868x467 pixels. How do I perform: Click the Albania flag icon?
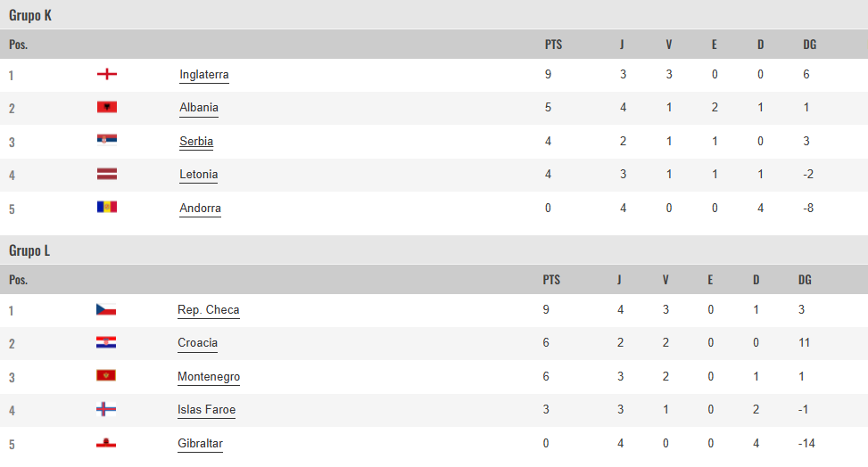point(107,107)
